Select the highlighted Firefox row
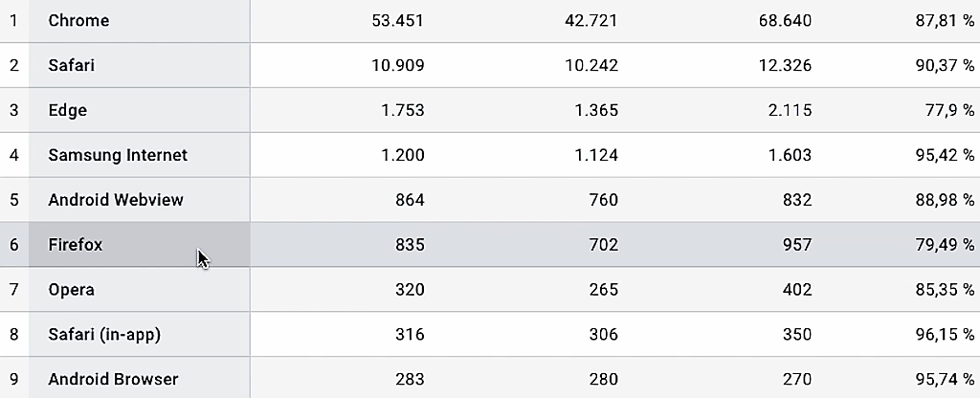Image resolution: width=980 pixels, height=398 pixels. (490, 244)
